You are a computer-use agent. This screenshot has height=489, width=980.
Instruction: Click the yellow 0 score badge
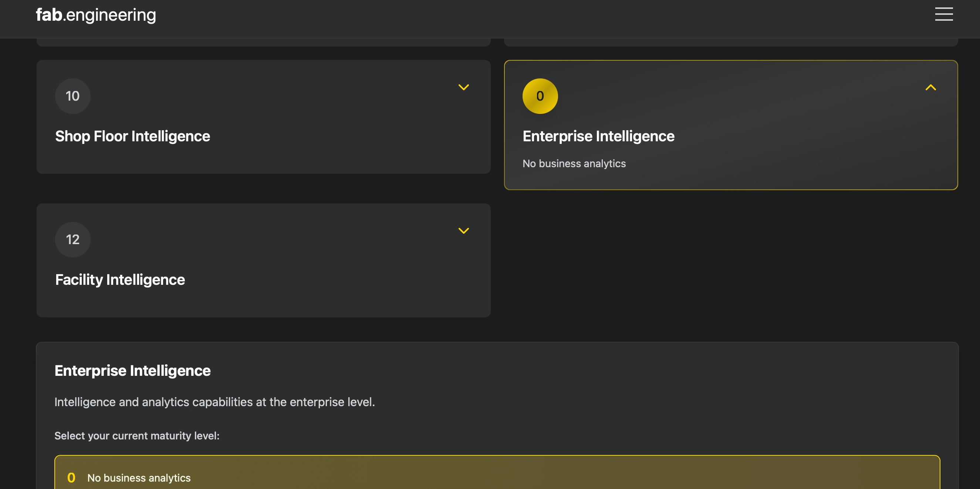coord(540,96)
